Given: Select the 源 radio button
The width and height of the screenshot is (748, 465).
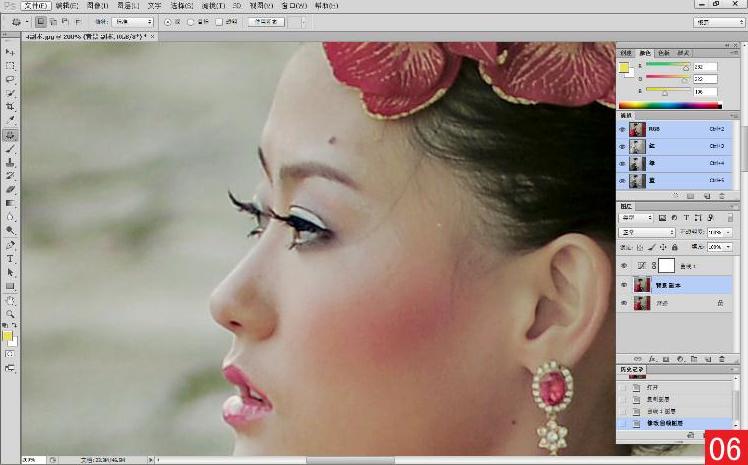Looking at the screenshot, I should (168, 22).
